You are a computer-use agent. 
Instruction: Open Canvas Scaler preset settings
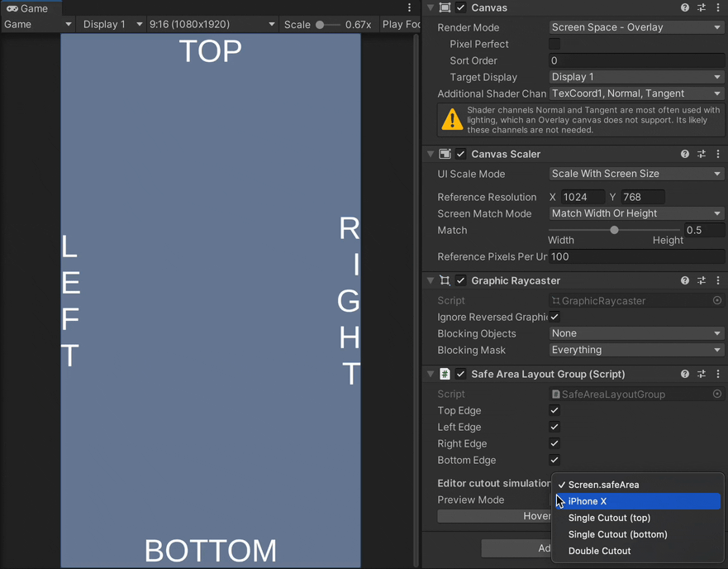(x=701, y=154)
